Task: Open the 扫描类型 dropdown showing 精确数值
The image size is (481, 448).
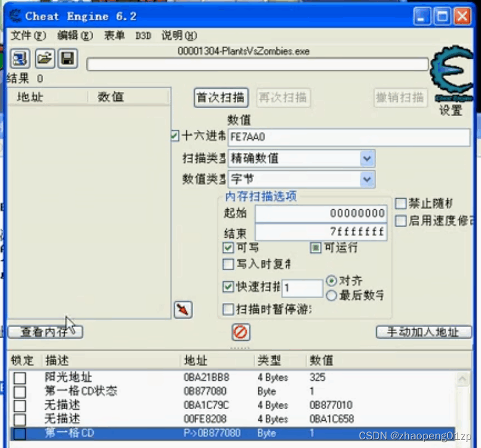Action: (x=302, y=159)
